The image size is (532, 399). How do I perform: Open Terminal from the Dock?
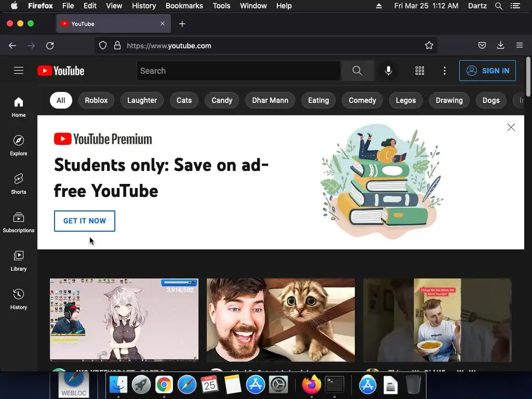[x=335, y=385]
